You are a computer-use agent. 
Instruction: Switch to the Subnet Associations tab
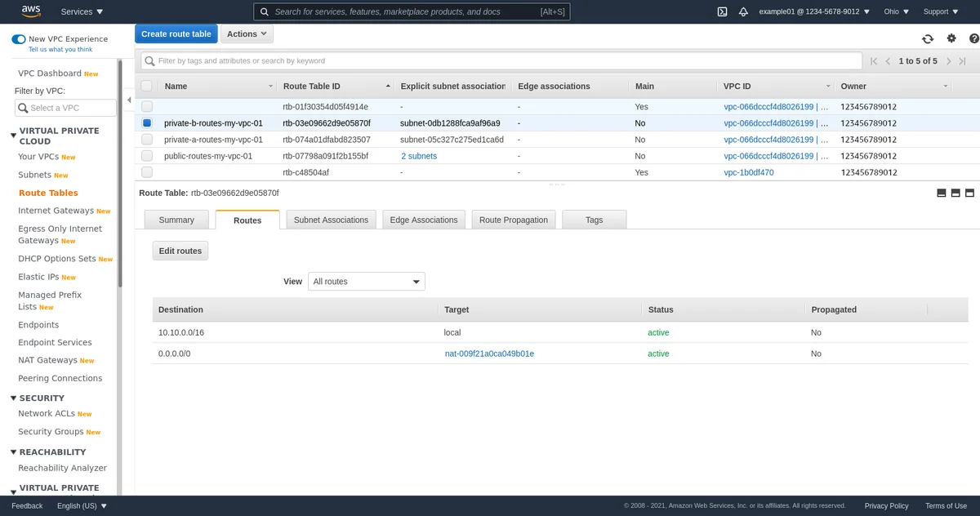click(331, 220)
